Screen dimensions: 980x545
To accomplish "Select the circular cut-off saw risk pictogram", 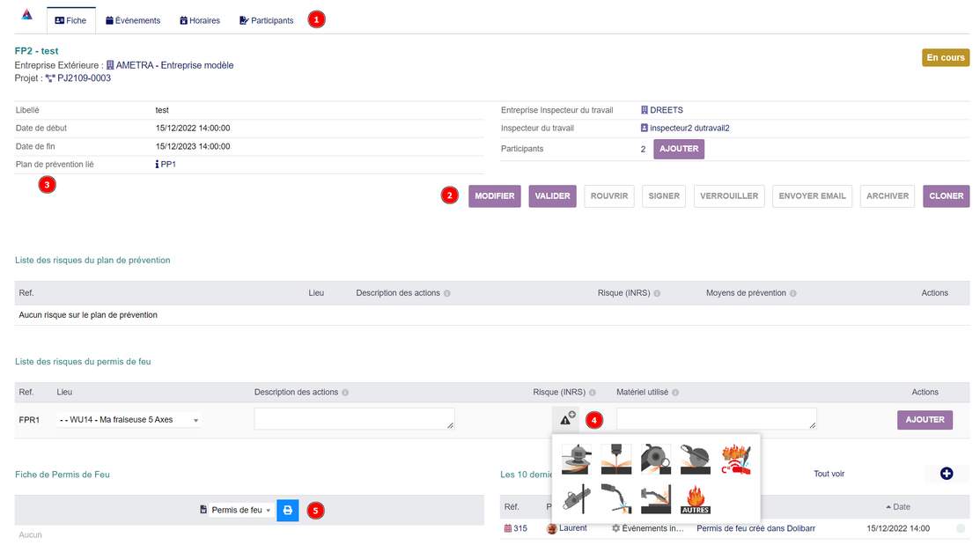I will (x=696, y=460).
